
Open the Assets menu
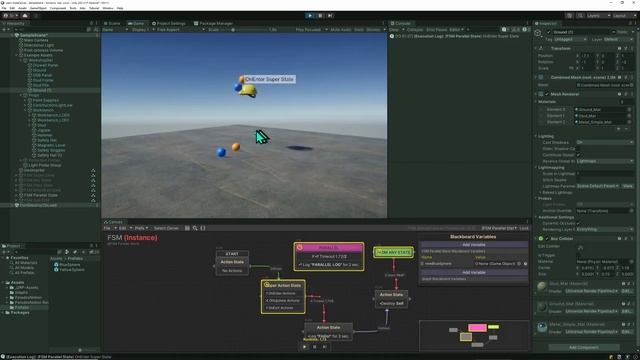(22, 8)
